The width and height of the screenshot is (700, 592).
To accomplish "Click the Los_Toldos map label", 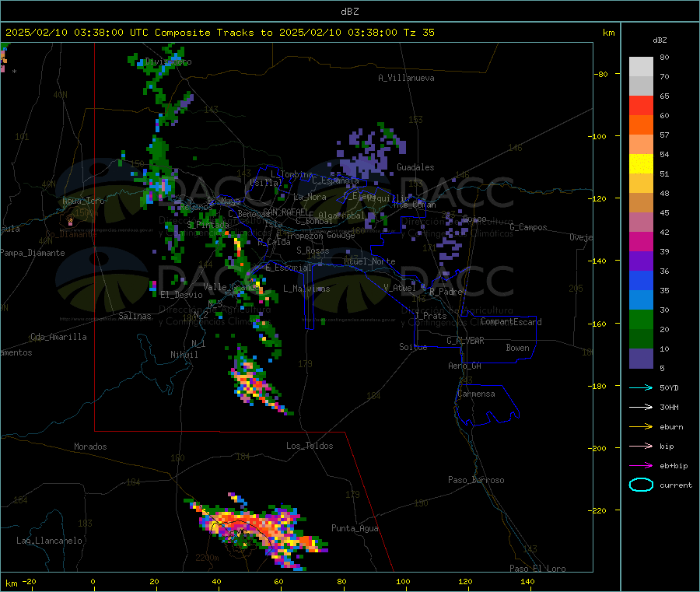I will click(310, 446).
